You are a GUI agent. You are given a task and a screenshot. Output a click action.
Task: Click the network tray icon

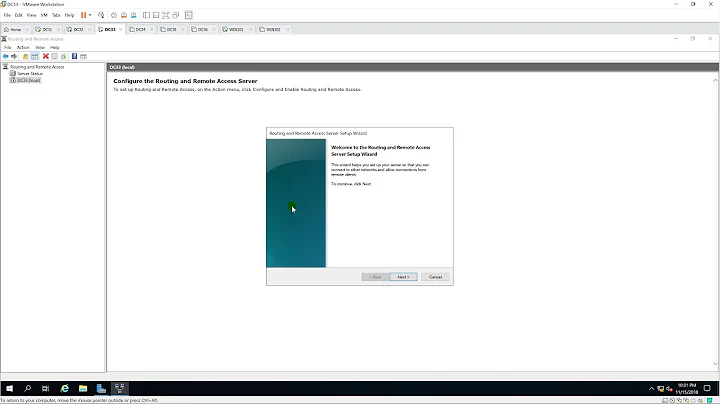pyautogui.click(x=661, y=389)
